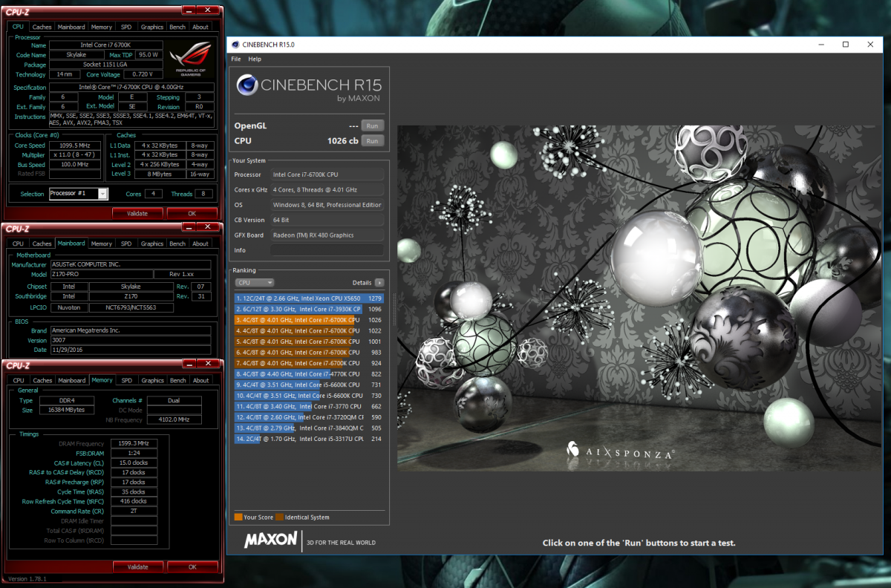Select Bench tab in the Processor CPU-Z window
Viewport: 891px width, 588px height.
[177, 27]
